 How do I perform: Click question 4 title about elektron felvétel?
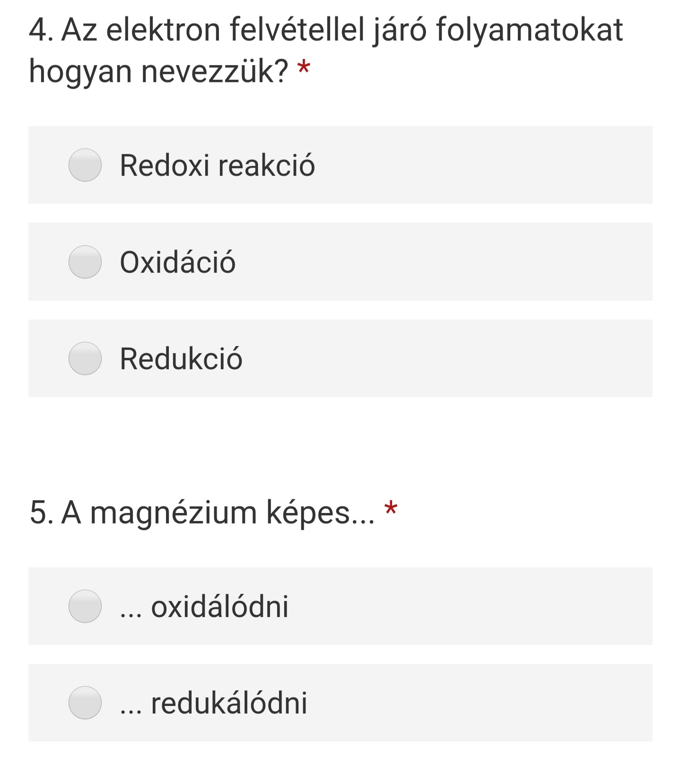coord(326,51)
